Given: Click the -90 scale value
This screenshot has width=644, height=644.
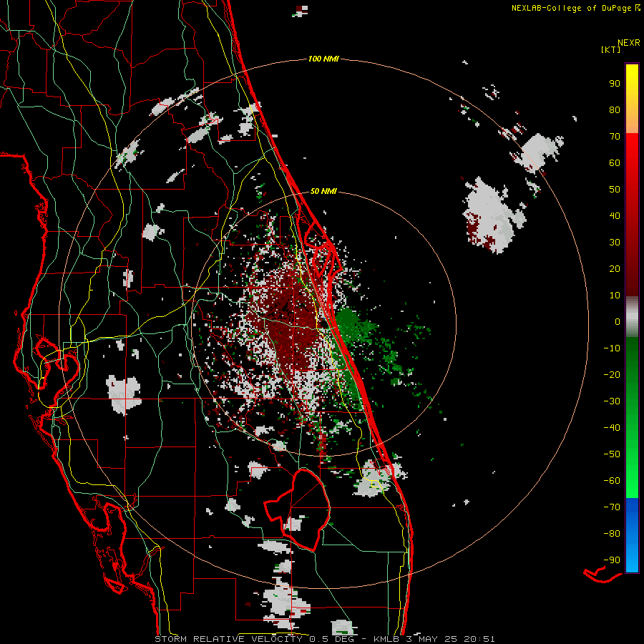Looking at the screenshot, I should 612,560.
